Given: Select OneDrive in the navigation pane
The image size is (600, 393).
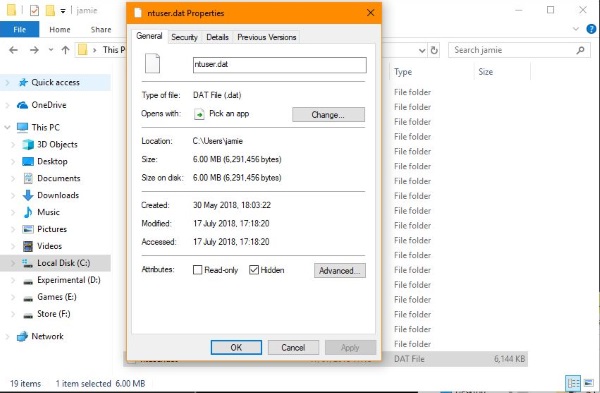Looking at the screenshot, I should (49, 105).
